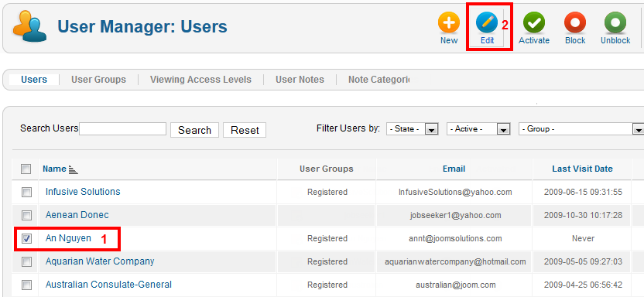
Task: Click the Activate checkmark toolbar icon
Action: [x=534, y=22]
